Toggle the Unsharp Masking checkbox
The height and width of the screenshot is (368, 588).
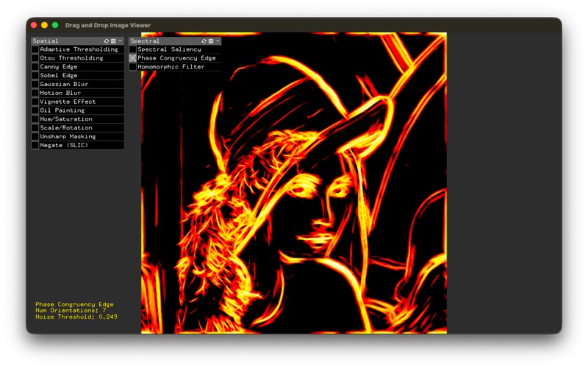click(35, 136)
